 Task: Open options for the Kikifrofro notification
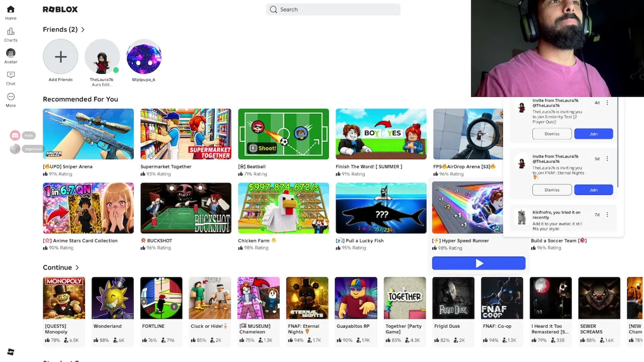[607, 215]
